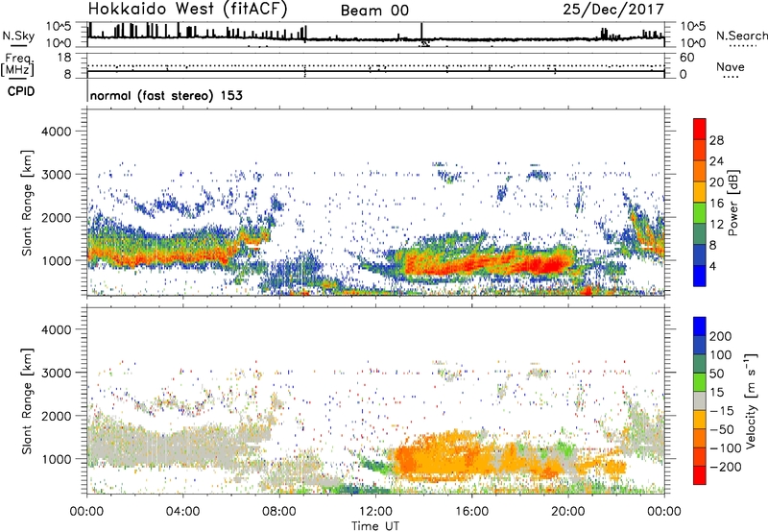
Task: Click the "N.Search" legend label
Action: click(741, 36)
